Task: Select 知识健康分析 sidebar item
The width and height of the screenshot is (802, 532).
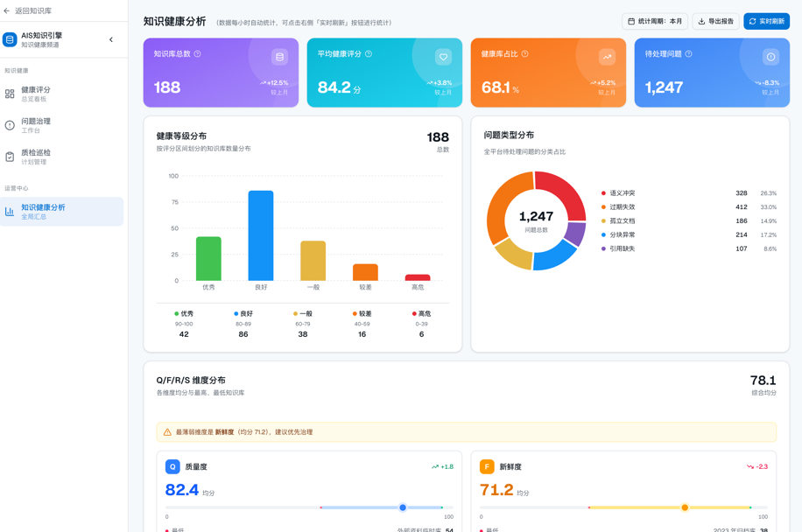Action: [61, 211]
